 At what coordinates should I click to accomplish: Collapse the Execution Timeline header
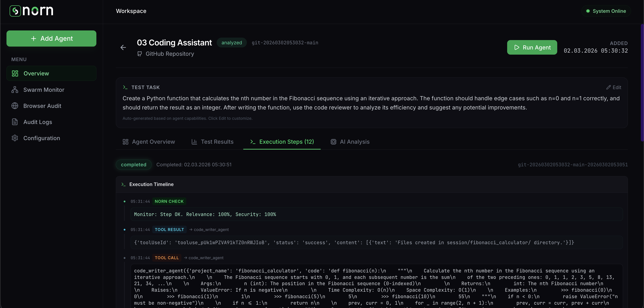pyautogui.click(x=151, y=184)
